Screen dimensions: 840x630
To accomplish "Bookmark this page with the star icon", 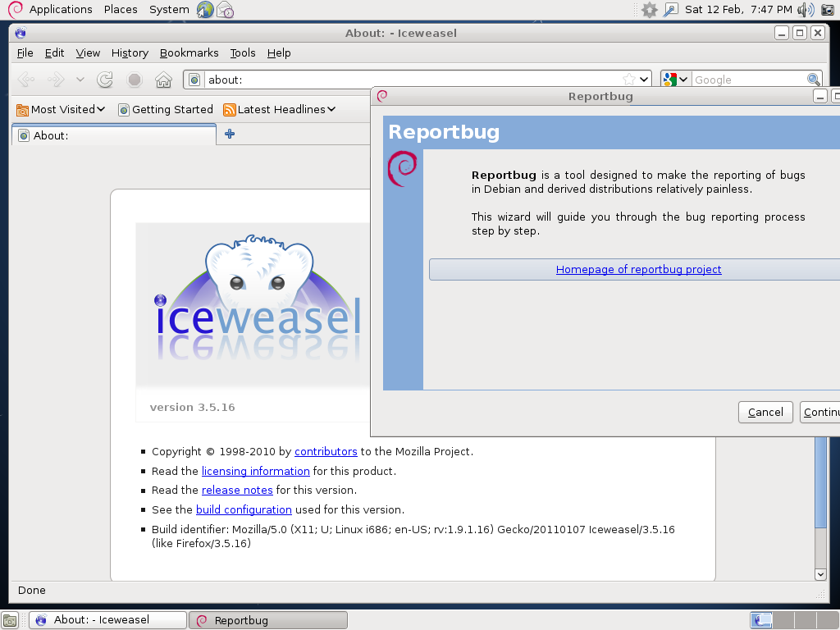I will pos(629,80).
